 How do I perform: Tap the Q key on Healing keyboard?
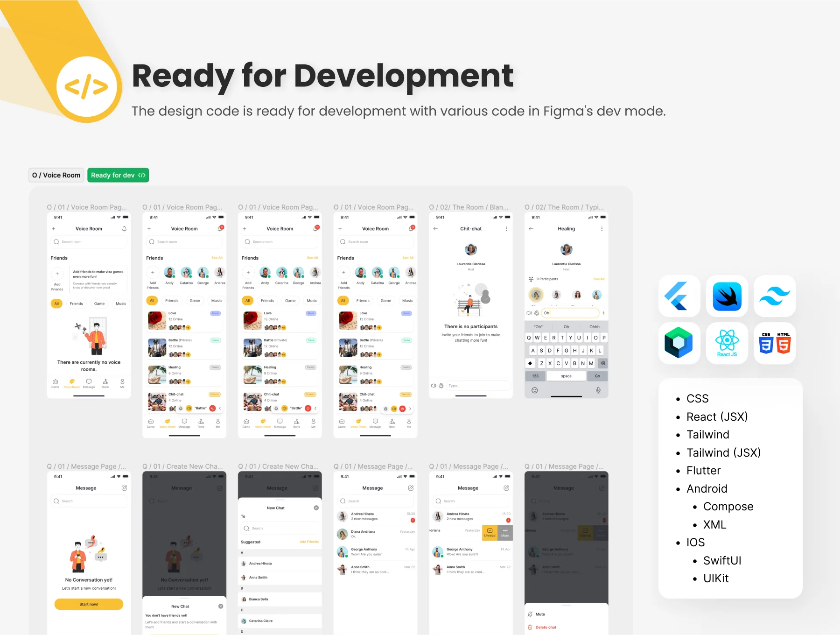coord(529,338)
